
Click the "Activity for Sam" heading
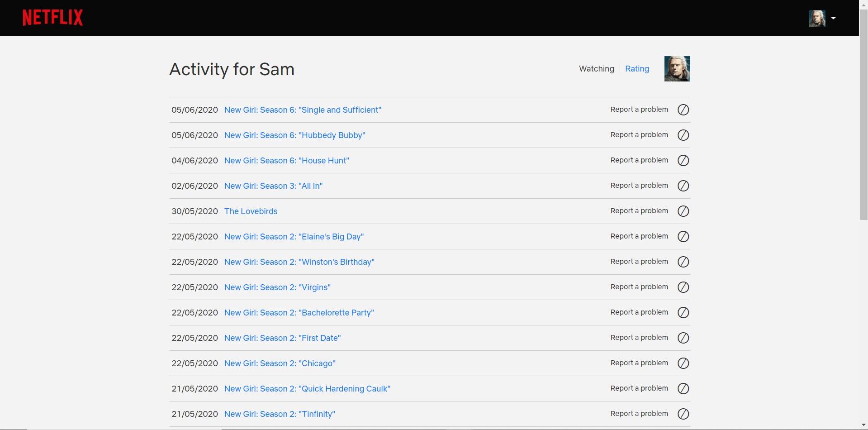pyautogui.click(x=232, y=69)
